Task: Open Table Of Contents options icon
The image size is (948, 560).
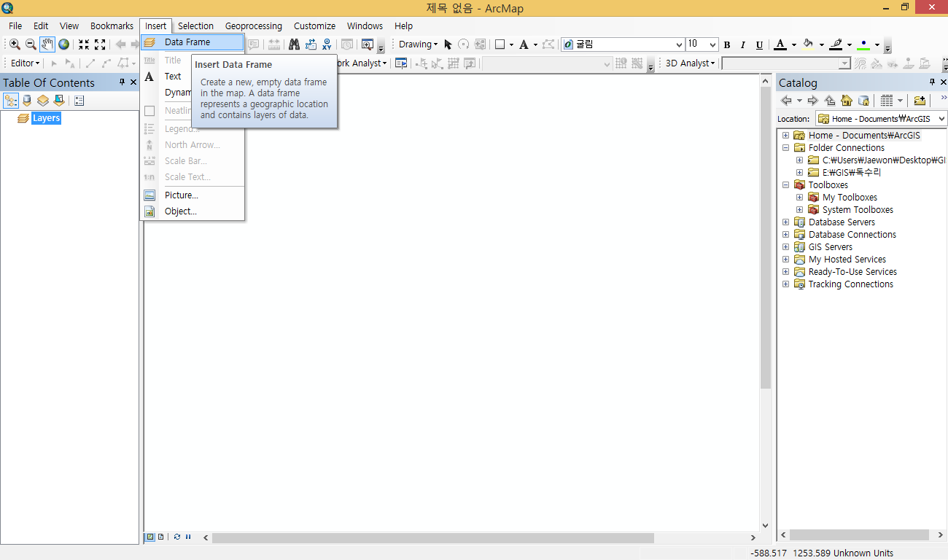Action: tap(79, 101)
